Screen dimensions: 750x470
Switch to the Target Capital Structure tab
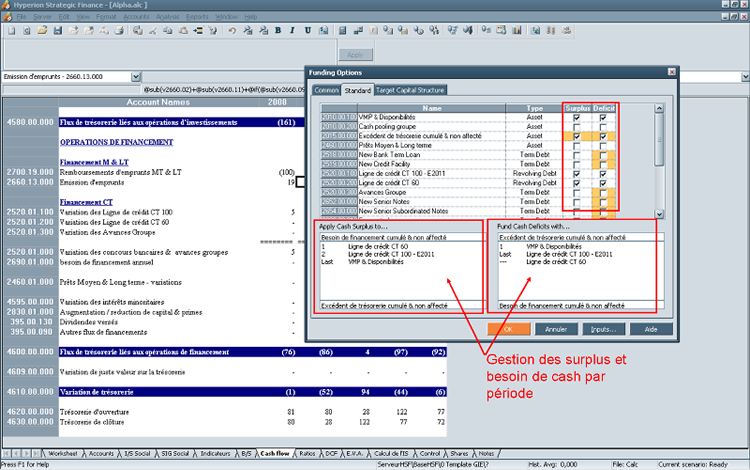tap(410, 90)
